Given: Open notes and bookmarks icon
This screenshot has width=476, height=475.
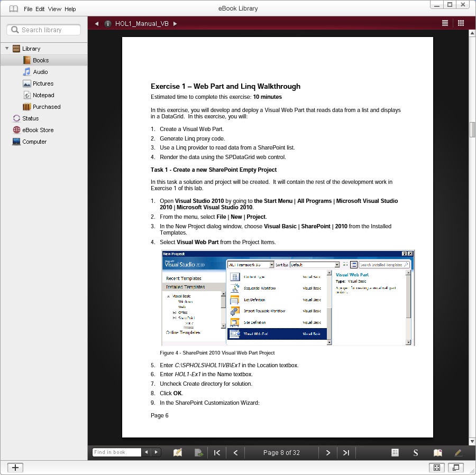Looking at the screenshot, I should tap(178, 453).
